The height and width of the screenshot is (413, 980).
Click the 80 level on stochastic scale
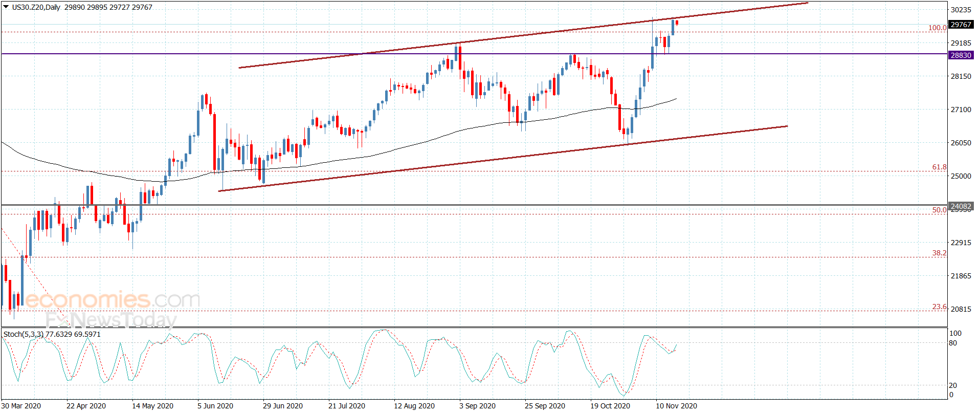point(953,343)
